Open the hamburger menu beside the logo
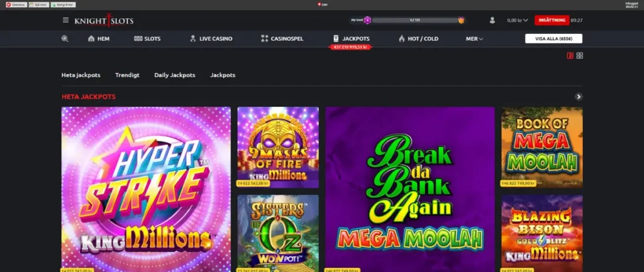The height and width of the screenshot is (272, 644). pyautogui.click(x=65, y=20)
